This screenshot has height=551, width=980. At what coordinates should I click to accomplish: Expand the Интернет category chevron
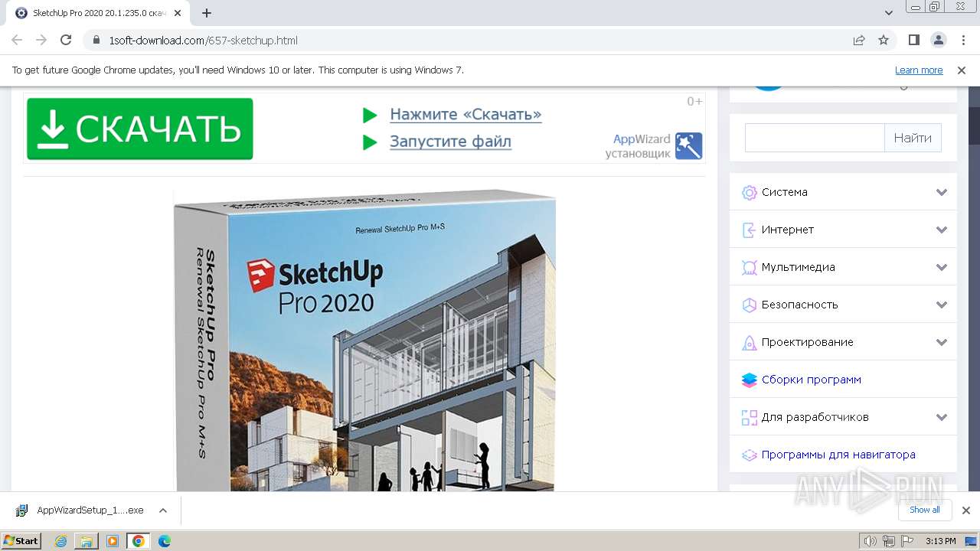point(942,230)
